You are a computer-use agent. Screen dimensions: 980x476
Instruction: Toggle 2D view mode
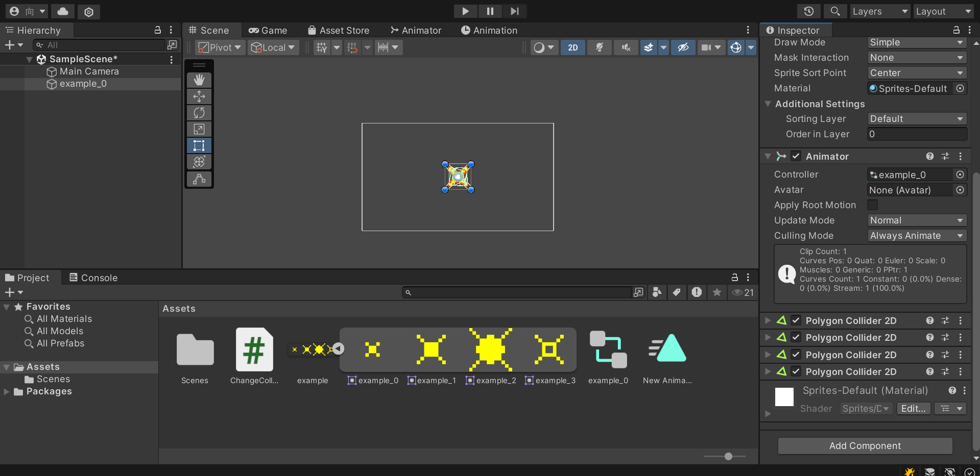(x=573, y=47)
